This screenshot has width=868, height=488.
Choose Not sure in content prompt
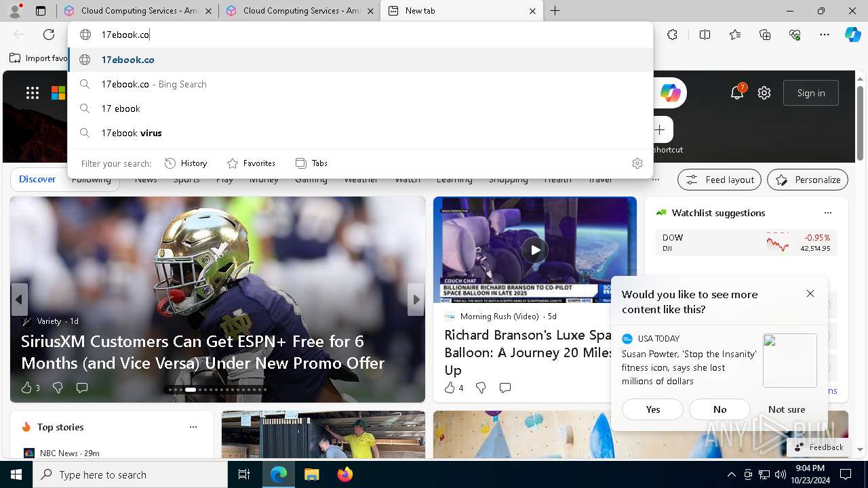coord(787,409)
